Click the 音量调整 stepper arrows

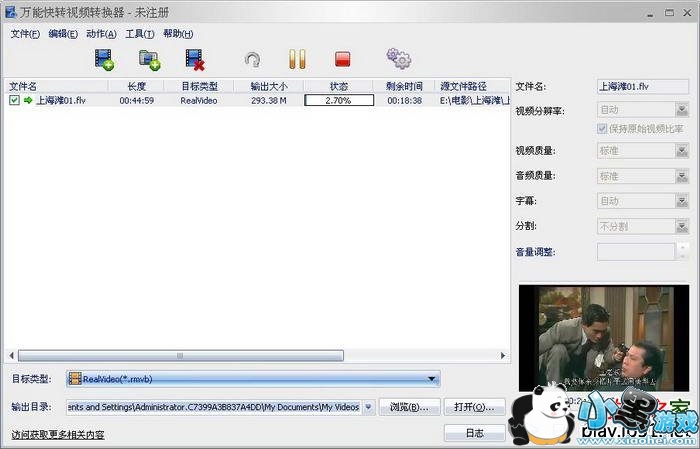682,252
